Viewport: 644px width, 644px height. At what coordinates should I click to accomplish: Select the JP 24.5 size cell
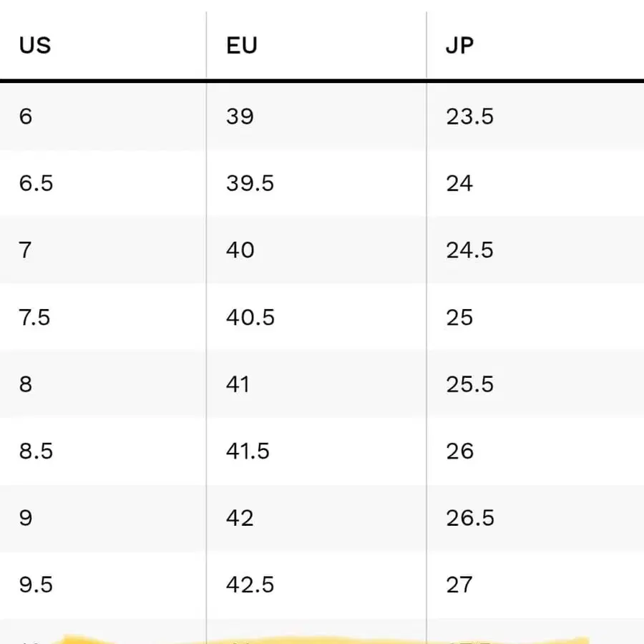tap(469, 250)
